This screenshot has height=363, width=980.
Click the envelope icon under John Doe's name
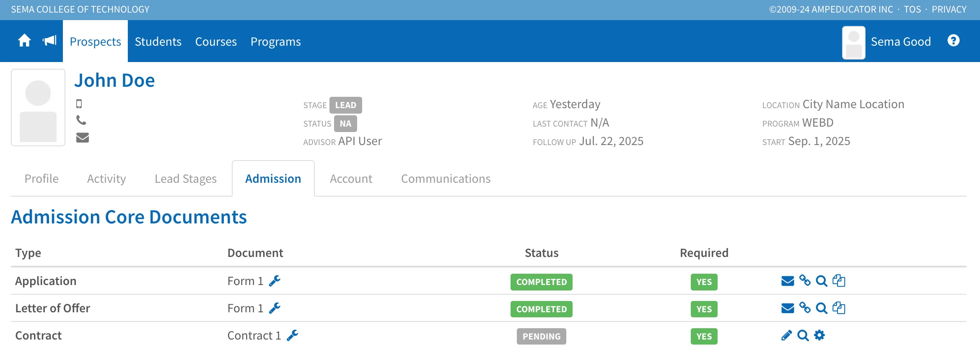point(83,137)
